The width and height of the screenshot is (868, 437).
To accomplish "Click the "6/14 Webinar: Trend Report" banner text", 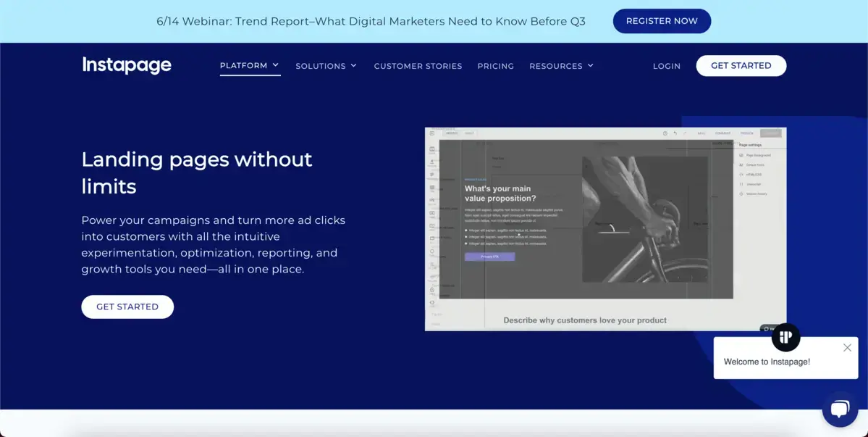I will (x=371, y=21).
